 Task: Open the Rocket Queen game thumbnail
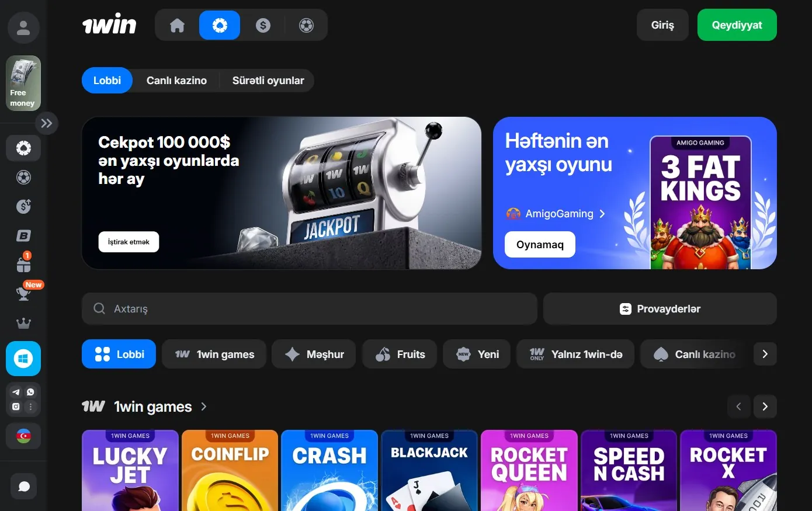tap(529, 470)
